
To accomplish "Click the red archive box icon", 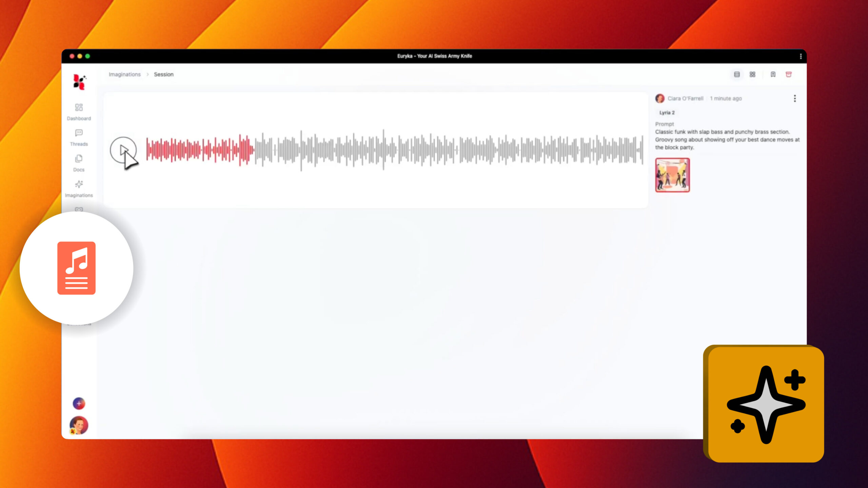I will 789,75.
